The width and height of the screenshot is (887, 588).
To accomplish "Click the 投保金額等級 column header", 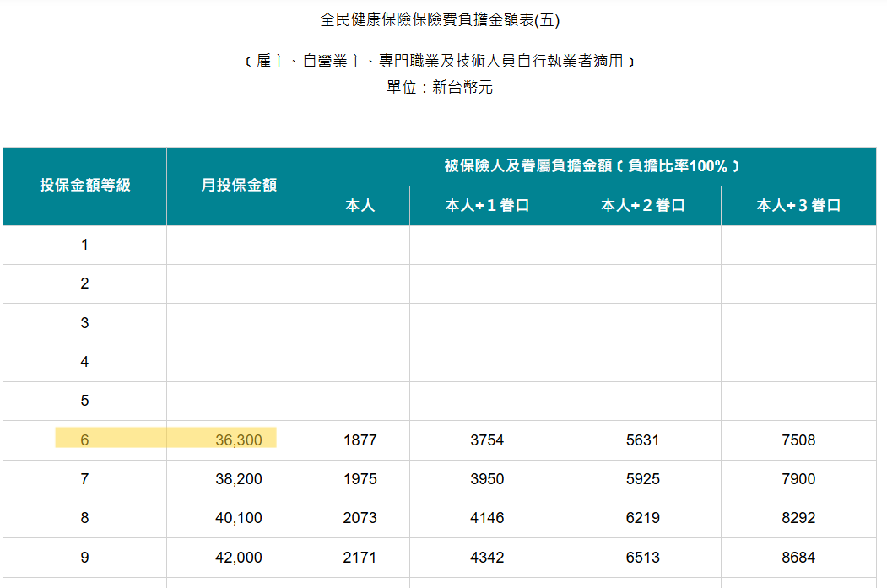I will 84,186.
